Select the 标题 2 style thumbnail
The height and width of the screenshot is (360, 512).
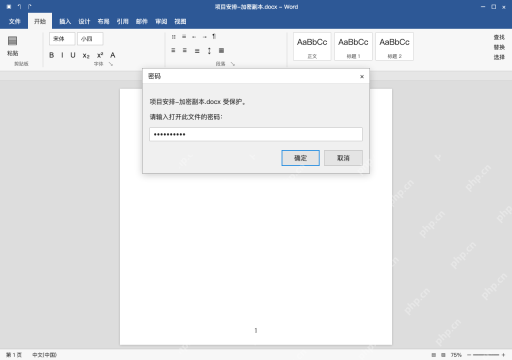point(394,46)
